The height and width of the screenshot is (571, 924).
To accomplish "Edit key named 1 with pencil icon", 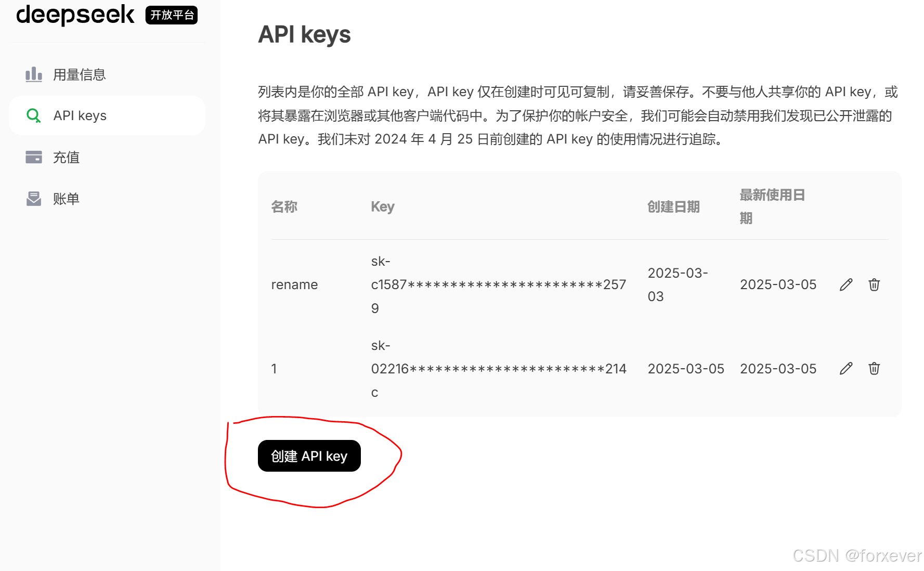I will [846, 369].
